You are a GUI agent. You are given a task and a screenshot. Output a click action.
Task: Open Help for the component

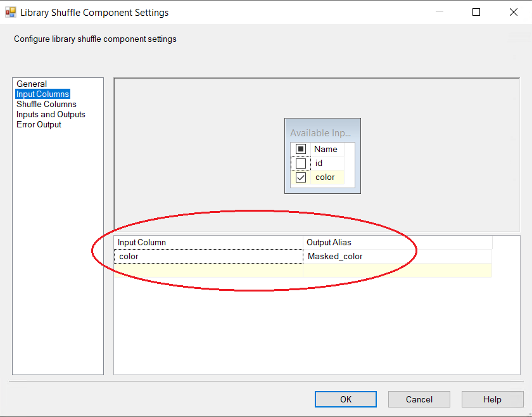[x=492, y=399]
